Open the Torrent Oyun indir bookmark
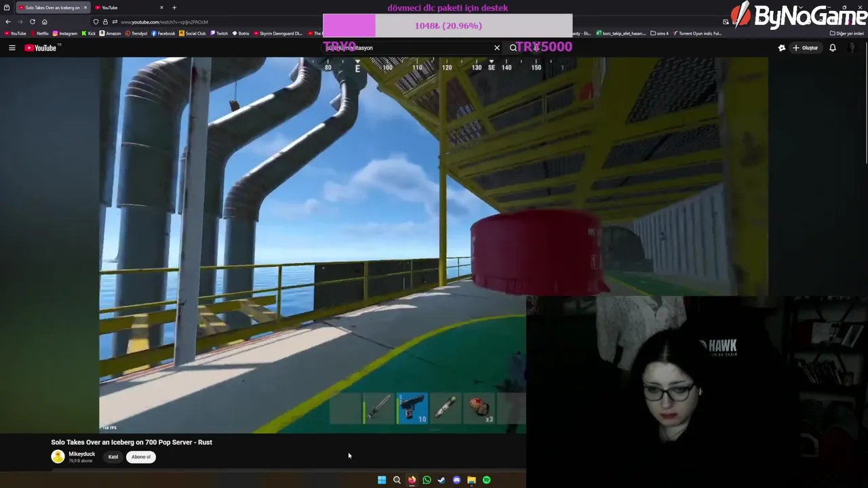 697,33
